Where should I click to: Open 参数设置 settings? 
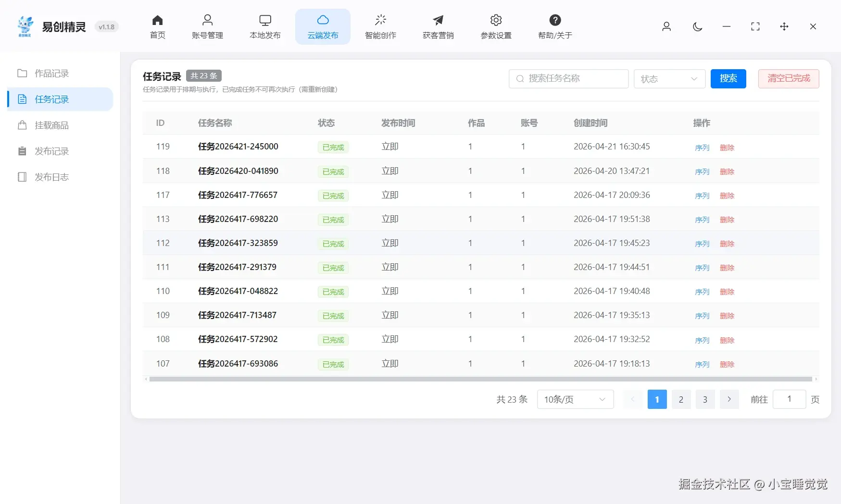pos(496,26)
